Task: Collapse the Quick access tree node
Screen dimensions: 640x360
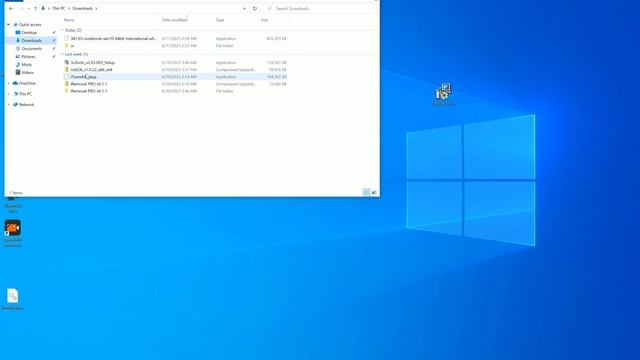Action: point(9,24)
